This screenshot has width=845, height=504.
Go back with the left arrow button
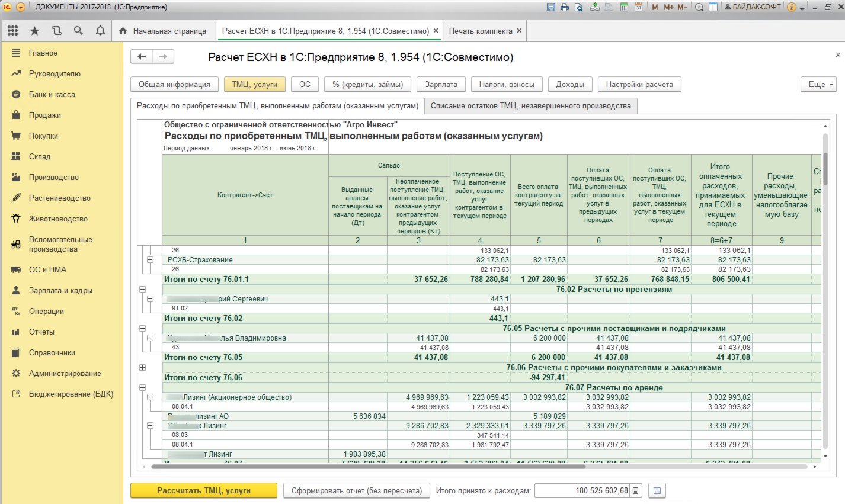(142, 56)
